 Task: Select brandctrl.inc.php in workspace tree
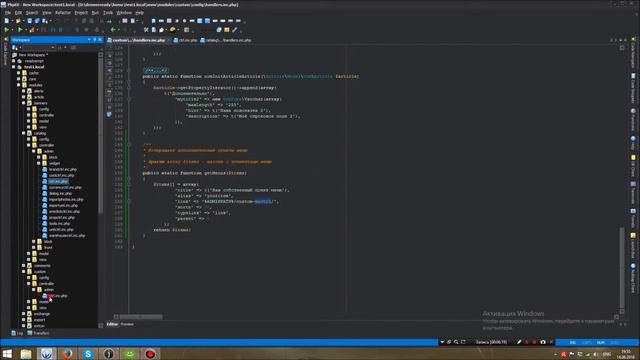tap(63, 169)
